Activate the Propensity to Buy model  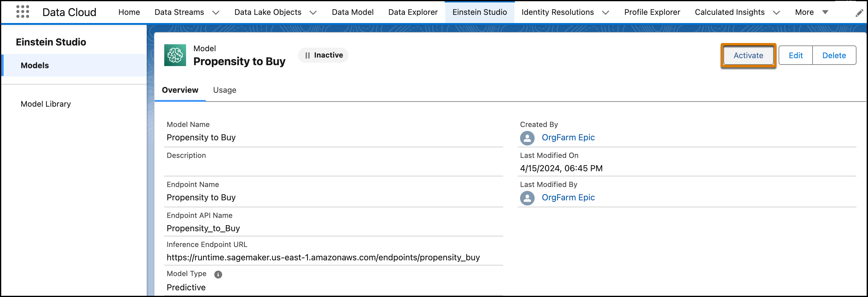[x=748, y=55]
